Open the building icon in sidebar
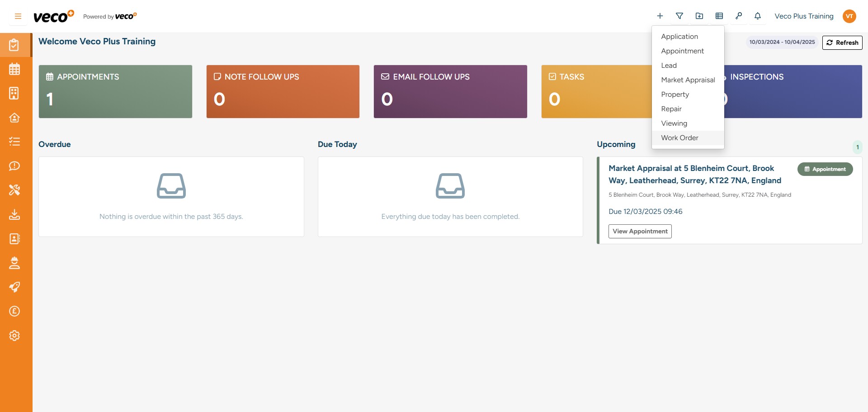 [x=14, y=93]
